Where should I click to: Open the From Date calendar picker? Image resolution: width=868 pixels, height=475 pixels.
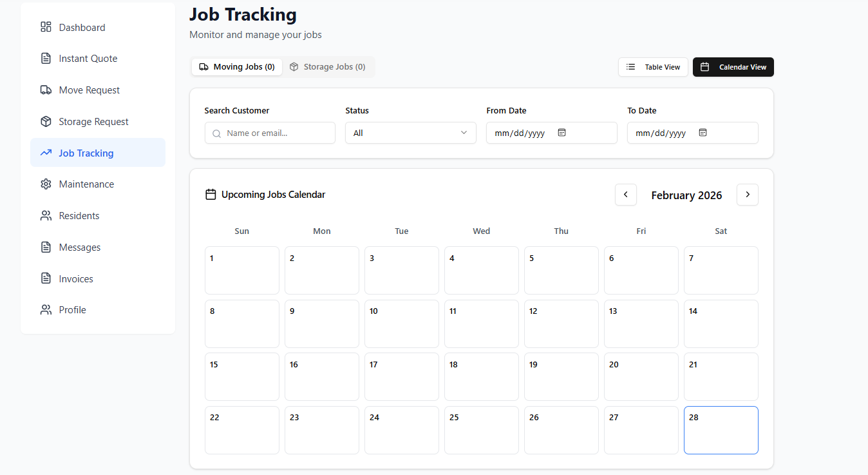(x=561, y=132)
